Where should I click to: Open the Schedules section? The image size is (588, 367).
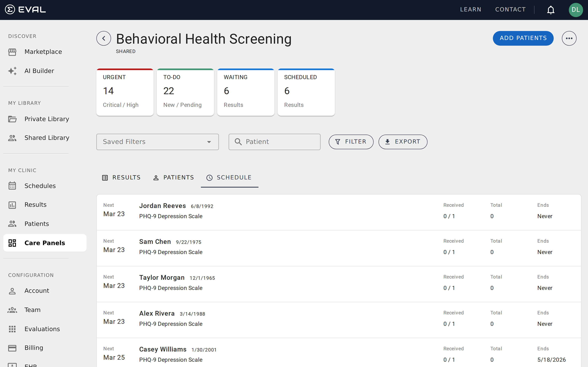point(40,186)
